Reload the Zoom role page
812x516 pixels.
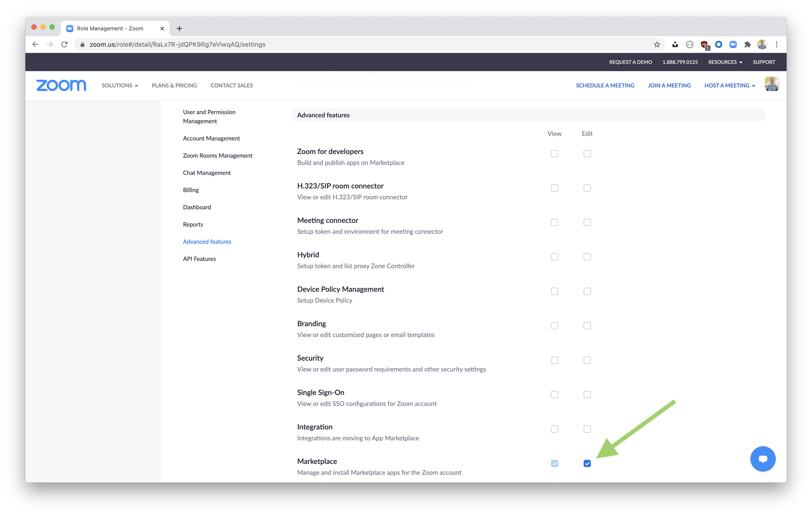point(64,44)
